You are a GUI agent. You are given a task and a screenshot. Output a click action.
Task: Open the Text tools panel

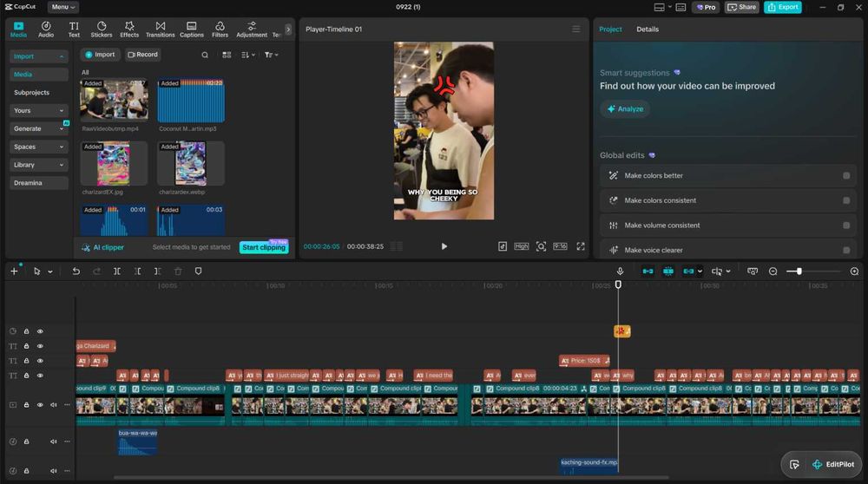tap(74, 29)
